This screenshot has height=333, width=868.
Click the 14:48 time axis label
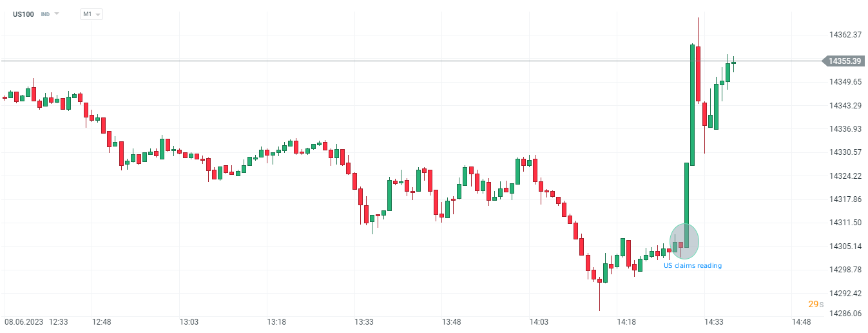(x=801, y=322)
